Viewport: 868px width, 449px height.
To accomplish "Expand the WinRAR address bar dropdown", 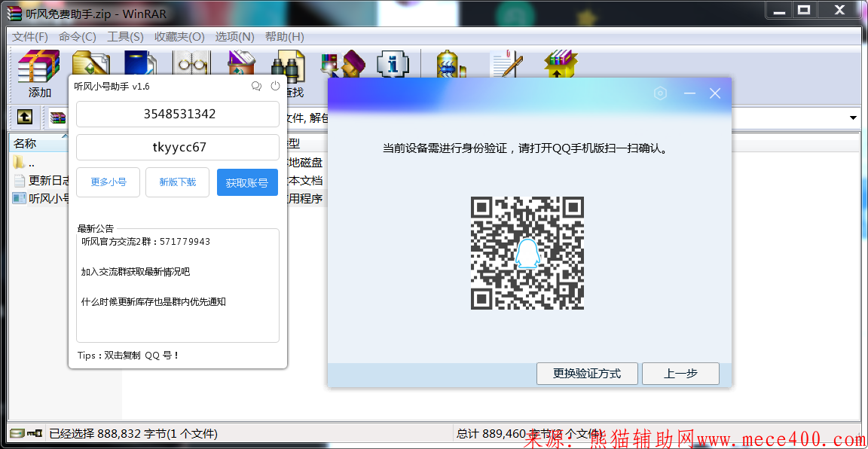I will pos(853,118).
